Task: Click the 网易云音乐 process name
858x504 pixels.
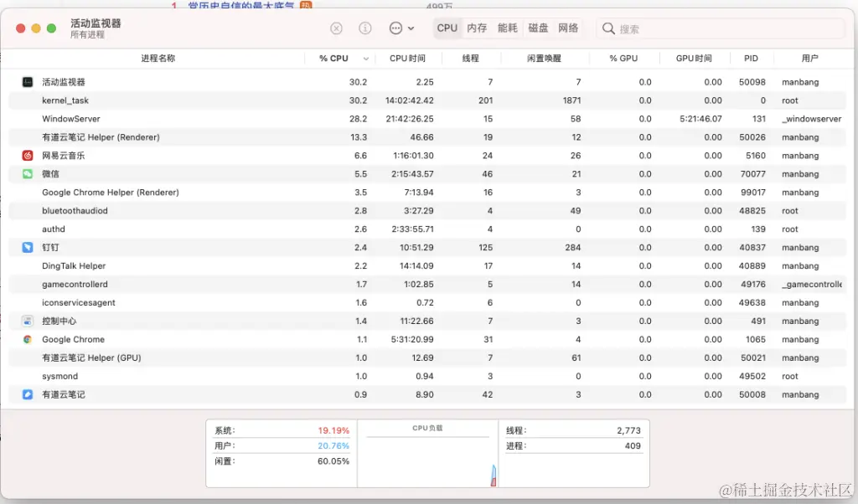Action: [64, 156]
